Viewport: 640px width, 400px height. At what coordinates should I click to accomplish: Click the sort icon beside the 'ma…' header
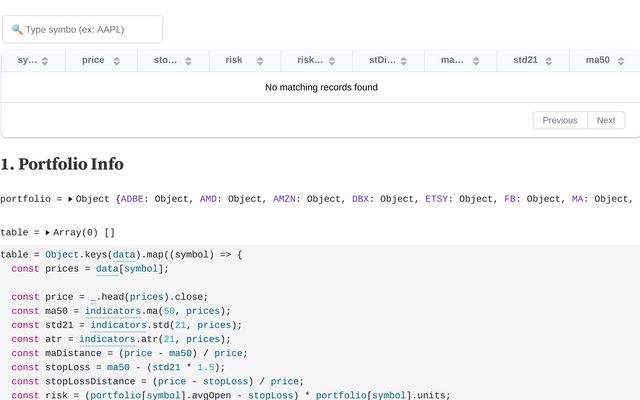(x=477, y=61)
